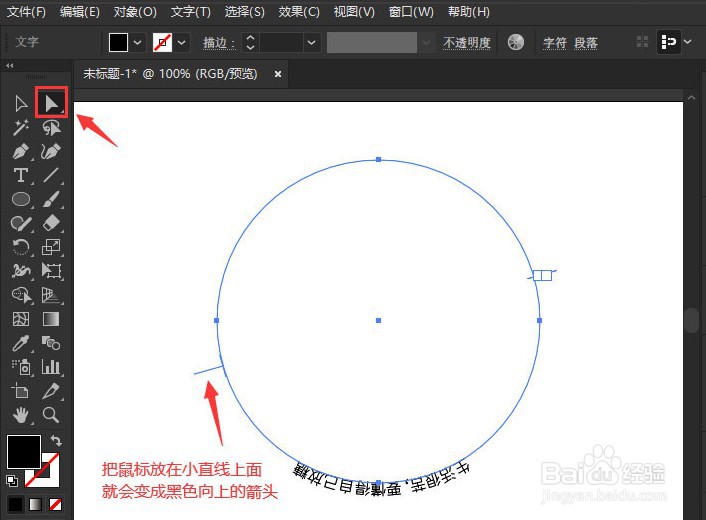Viewport: 706px width, 520px height.
Task: Open the 编辑(E) menu
Action: click(80, 12)
